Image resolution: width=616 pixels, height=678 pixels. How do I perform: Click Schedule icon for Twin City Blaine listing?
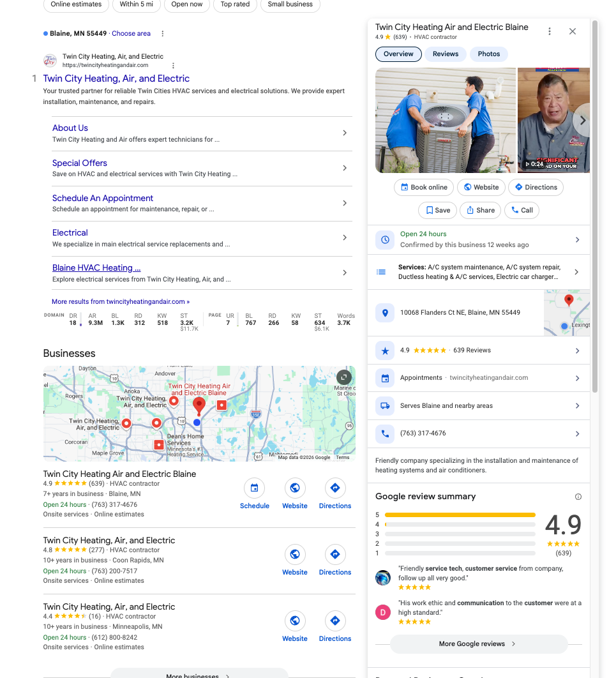click(254, 488)
